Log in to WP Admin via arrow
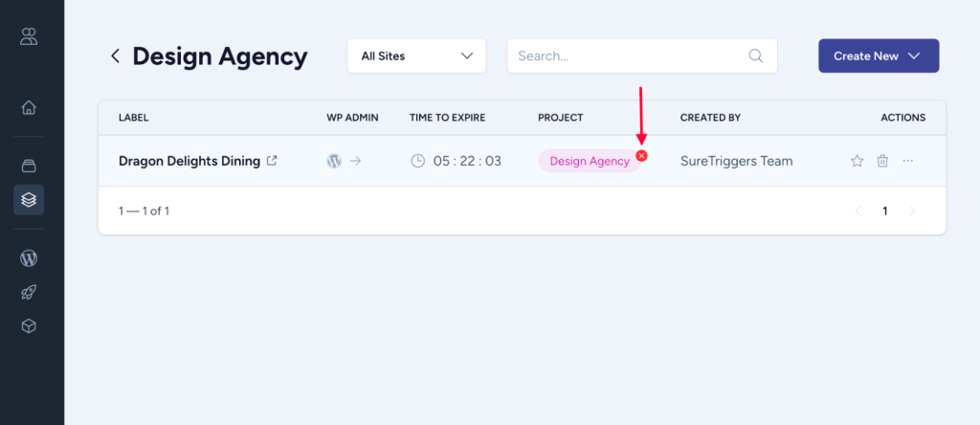The image size is (980, 425). [355, 161]
